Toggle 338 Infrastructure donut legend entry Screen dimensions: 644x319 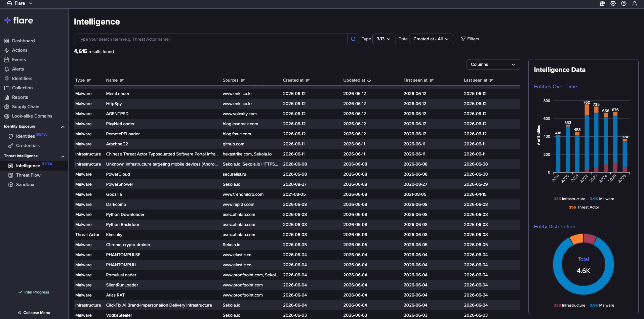(569, 306)
